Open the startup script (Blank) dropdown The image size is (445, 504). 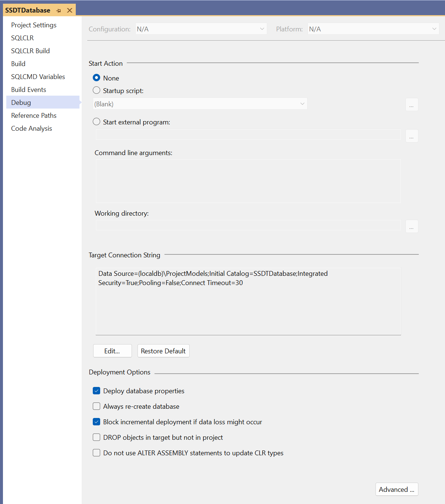(x=200, y=104)
